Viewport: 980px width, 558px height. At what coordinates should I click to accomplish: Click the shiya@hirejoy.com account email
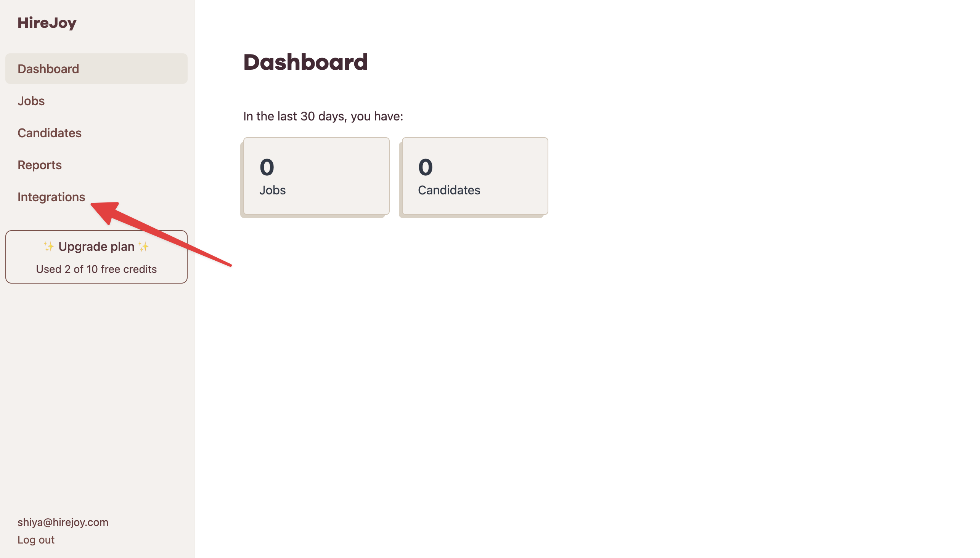point(63,522)
